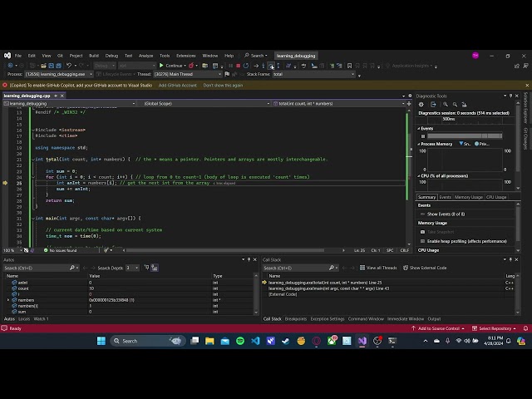
Task: Open the Analyze menu
Action: pos(146,56)
